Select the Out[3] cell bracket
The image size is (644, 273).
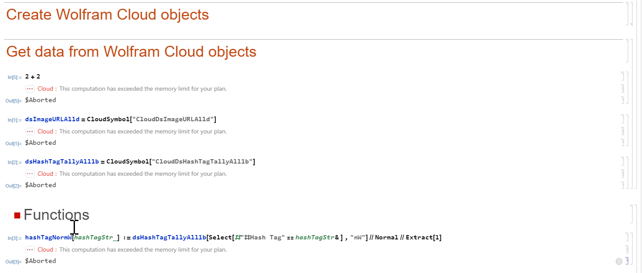click(627, 261)
